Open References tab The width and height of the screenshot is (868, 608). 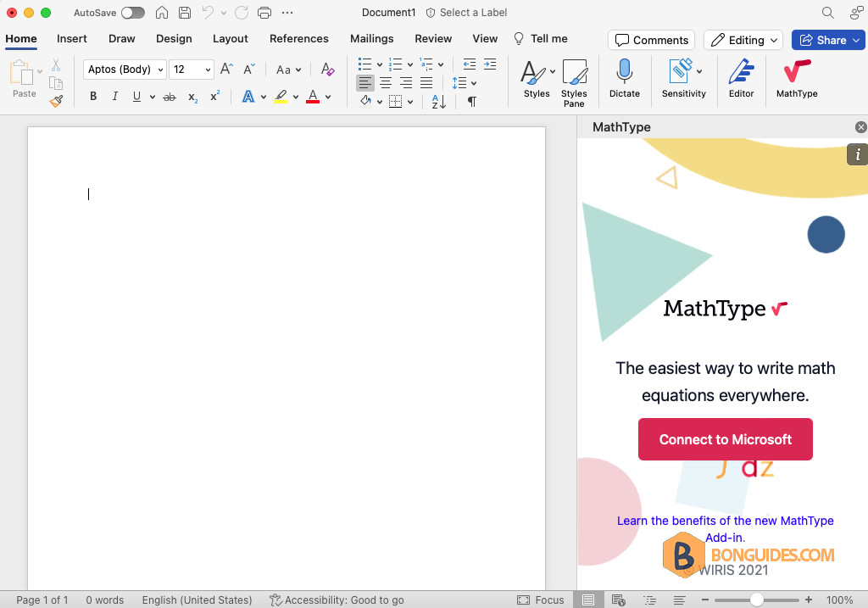click(x=299, y=39)
